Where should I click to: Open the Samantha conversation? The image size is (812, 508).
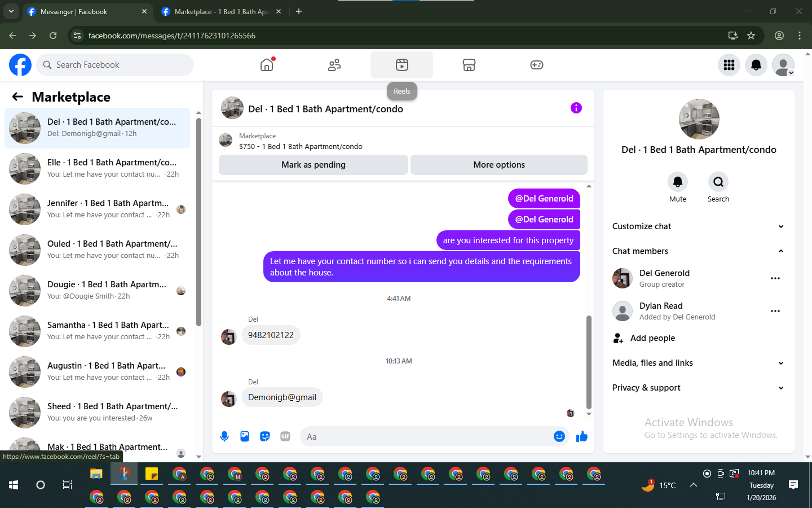97,331
